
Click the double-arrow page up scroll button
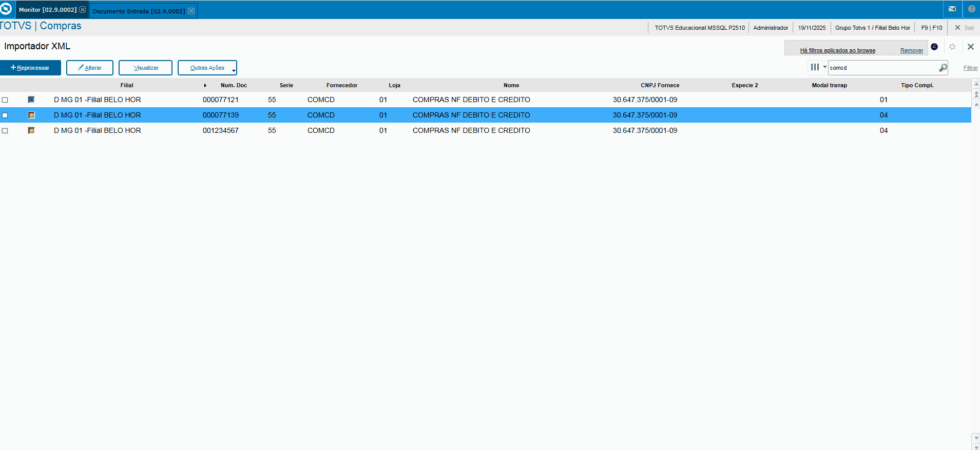click(976, 94)
